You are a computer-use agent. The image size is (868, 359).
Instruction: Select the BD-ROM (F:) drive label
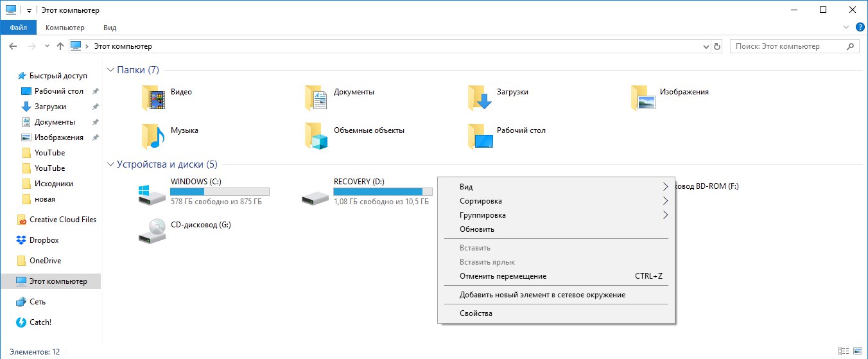(x=707, y=186)
